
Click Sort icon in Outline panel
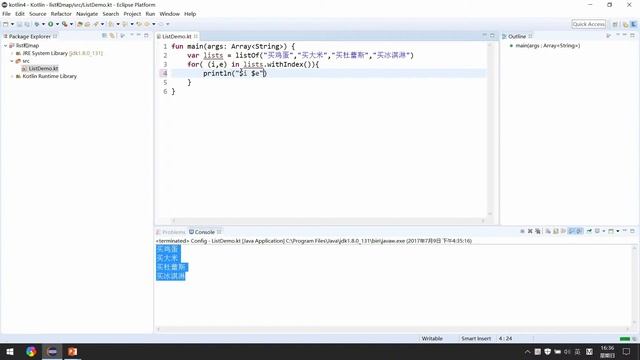[x=609, y=36]
